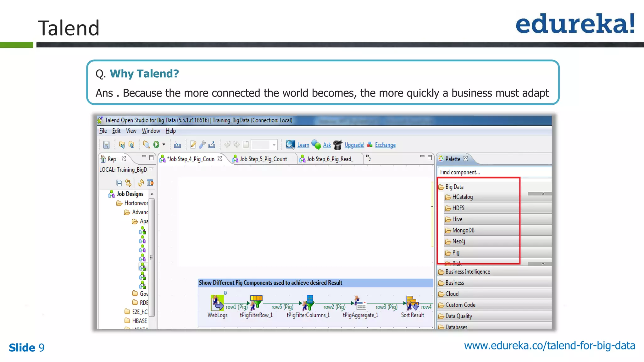
Task: Click the repository filter icon
Action: pyautogui.click(x=150, y=183)
